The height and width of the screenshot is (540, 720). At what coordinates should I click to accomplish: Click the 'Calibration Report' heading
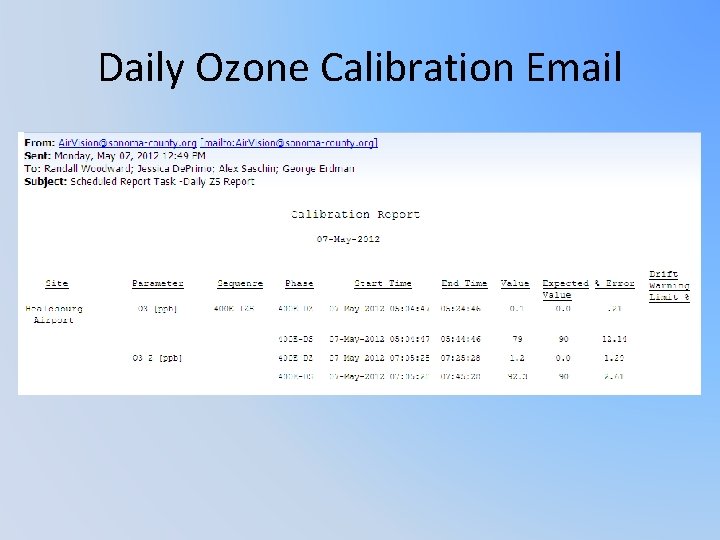click(355, 214)
